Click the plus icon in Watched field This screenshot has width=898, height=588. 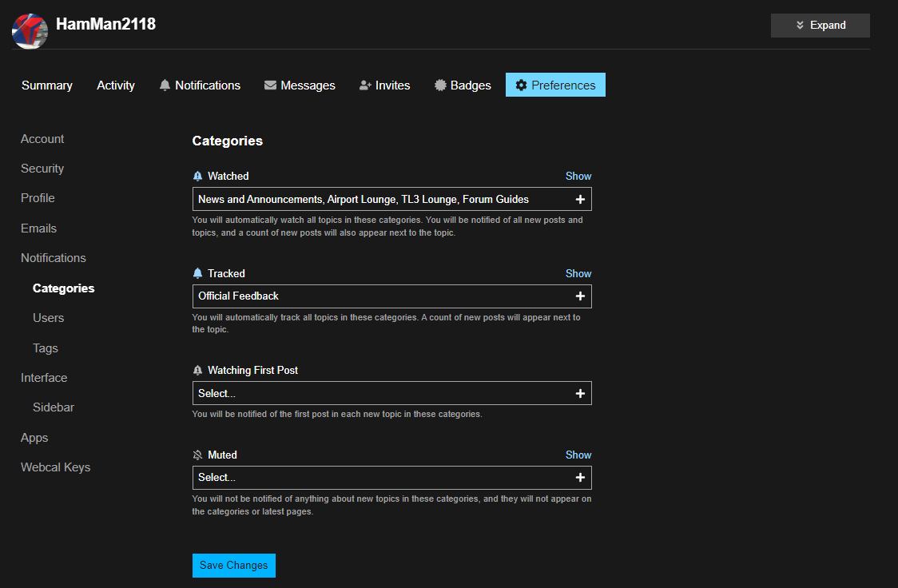coord(580,199)
